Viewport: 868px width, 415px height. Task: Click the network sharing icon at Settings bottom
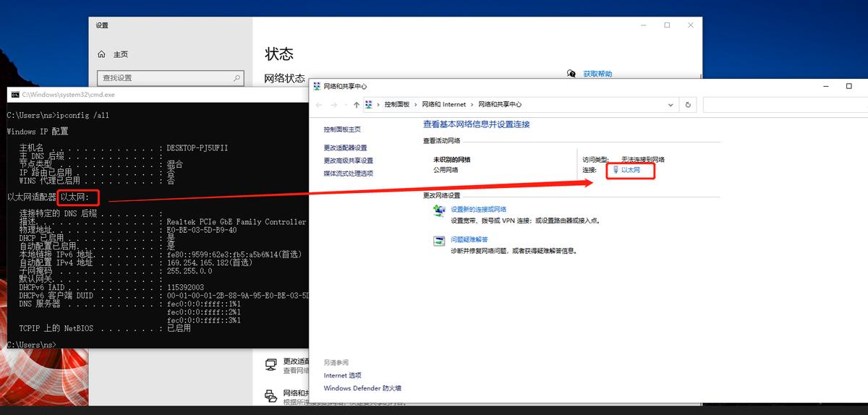271,395
